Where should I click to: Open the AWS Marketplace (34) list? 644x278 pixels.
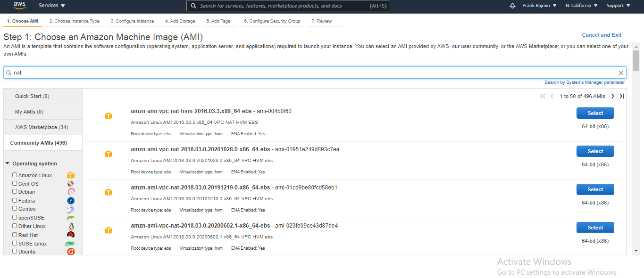pos(43,127)
